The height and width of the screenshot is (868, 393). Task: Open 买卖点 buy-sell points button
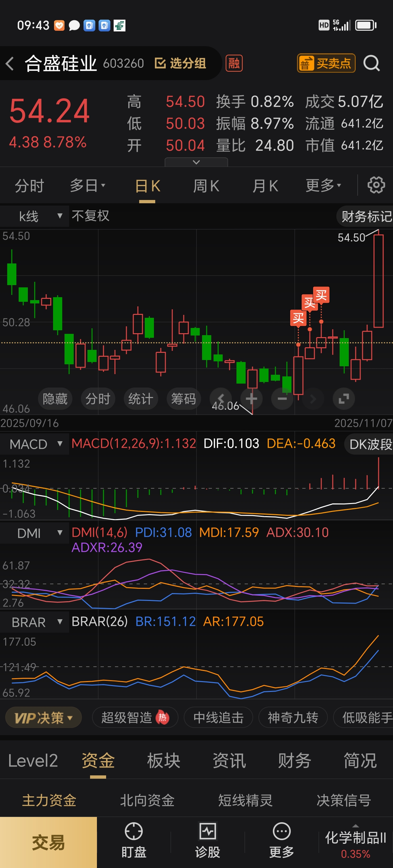(x=326, y=63)
